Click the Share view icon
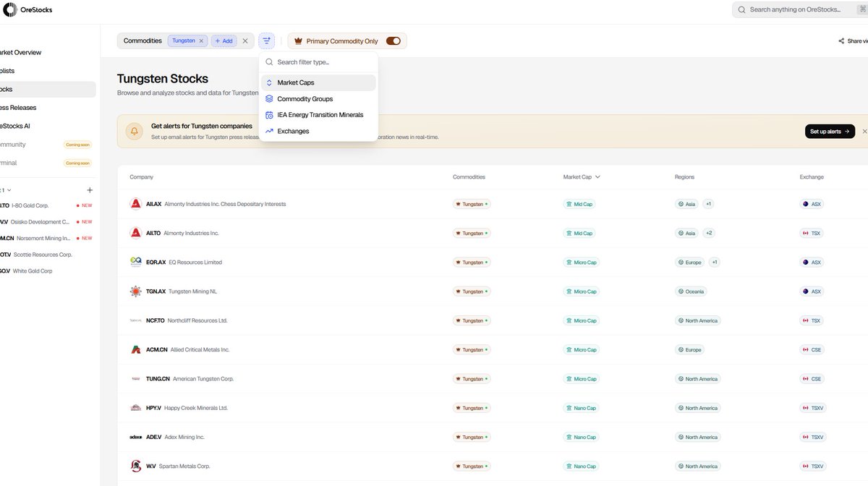This screenshot has width=868, height=486. 841,41
